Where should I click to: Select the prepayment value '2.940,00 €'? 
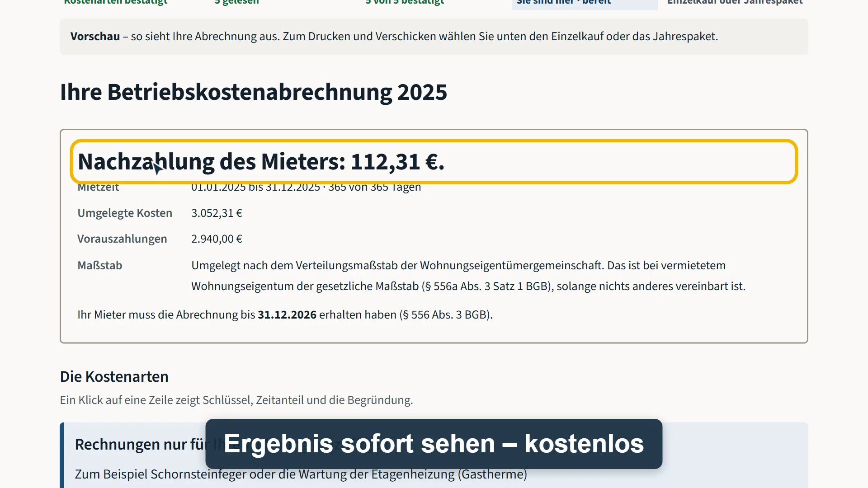pos(217,239)
